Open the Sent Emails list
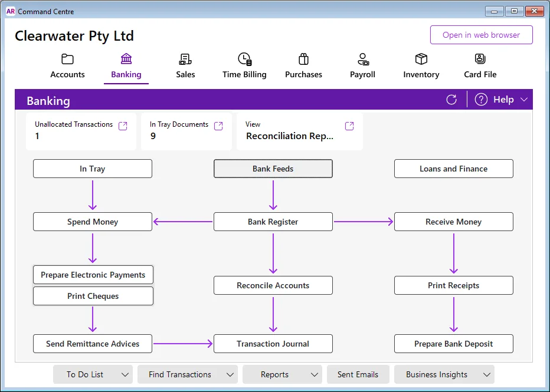The width and height of the screenshot is (550, 392). tap(358, 374)
